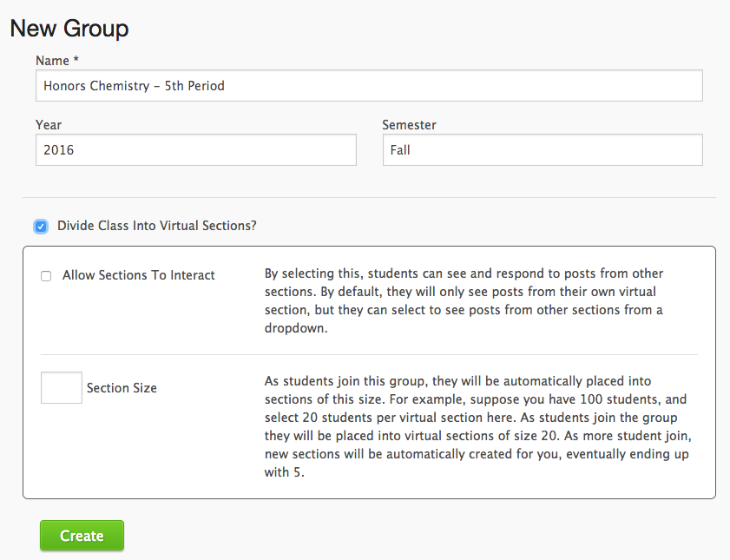Click the divider line above Section Size
This screenshot has width=730, height=560.
point(369,354)
